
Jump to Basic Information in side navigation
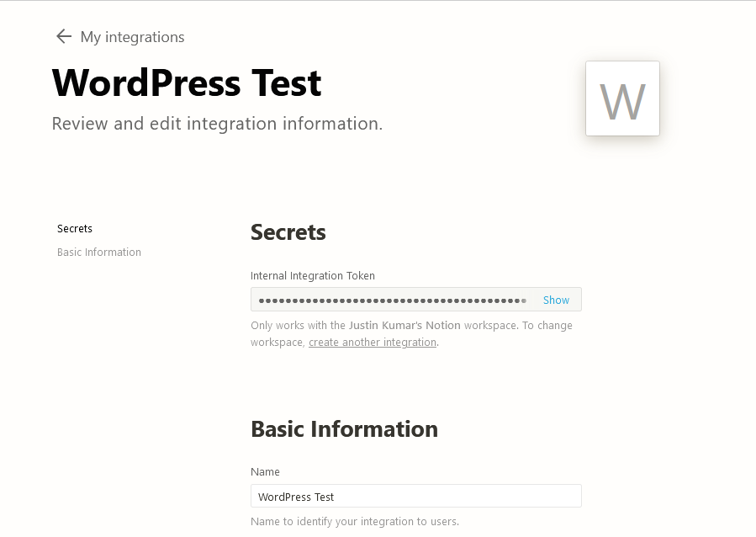pos(99,253)
